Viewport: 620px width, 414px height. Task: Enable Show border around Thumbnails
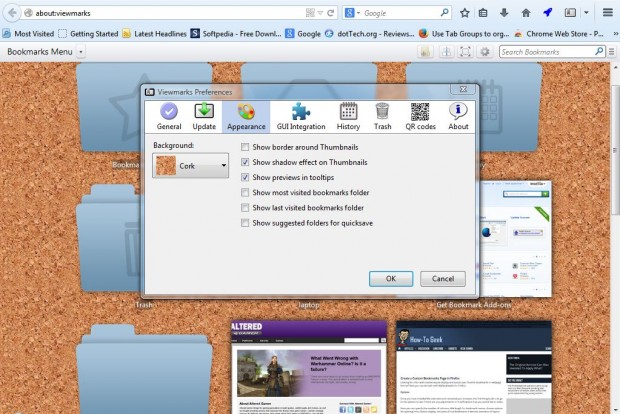coord(246,147)
